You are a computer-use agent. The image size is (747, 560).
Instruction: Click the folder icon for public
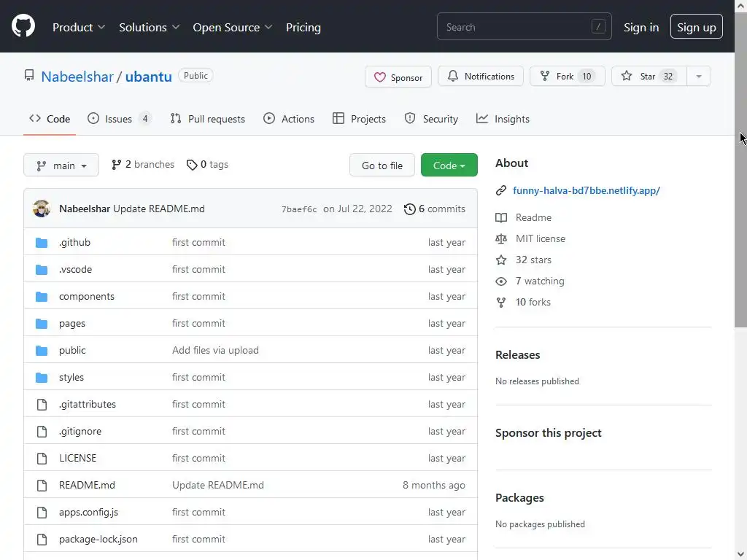pos(42,351)
